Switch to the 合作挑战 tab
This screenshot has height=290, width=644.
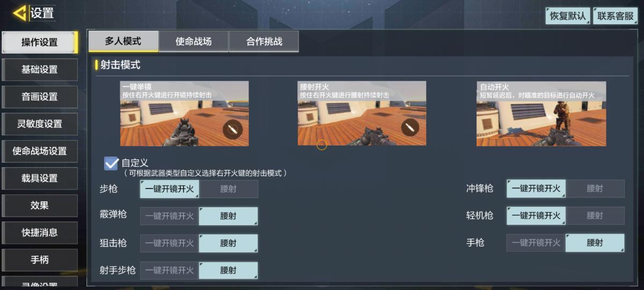(264, 41)
